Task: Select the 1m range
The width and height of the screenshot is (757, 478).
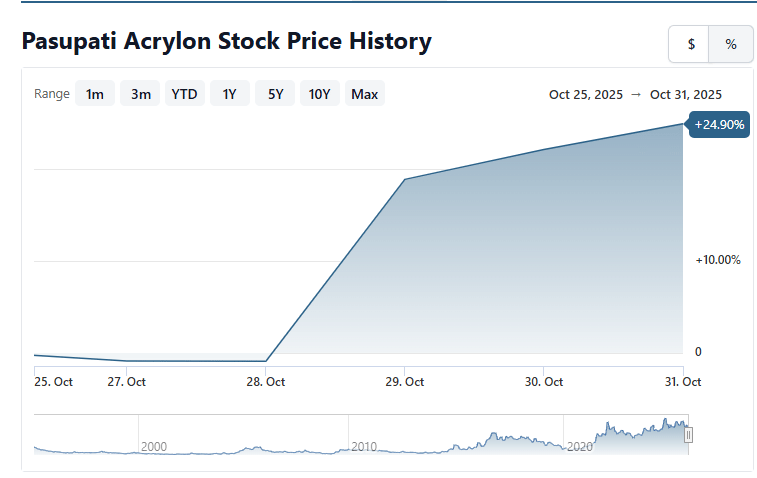Action: 95,94
